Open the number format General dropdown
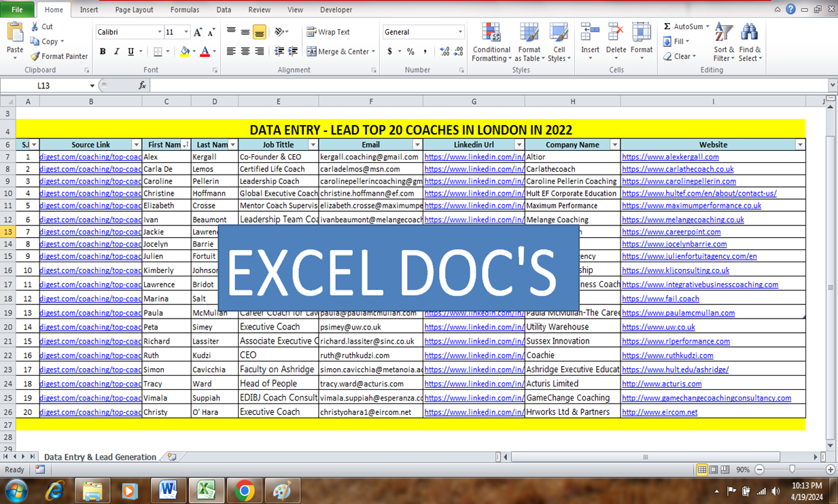Screen dimensions: 838x504 coord(460,32)
